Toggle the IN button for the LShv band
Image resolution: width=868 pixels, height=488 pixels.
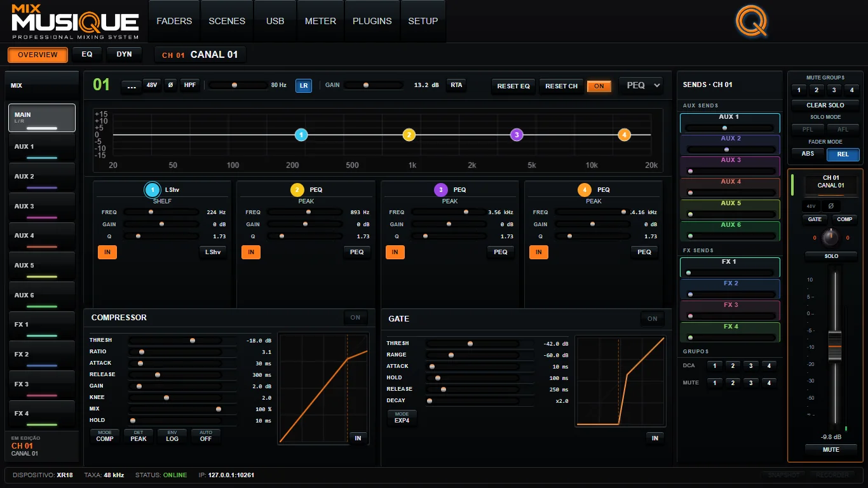[x=107, y=252]
